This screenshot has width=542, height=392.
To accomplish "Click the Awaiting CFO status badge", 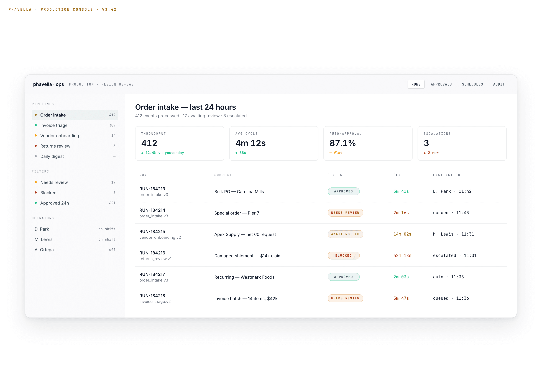I will (345, 234).
